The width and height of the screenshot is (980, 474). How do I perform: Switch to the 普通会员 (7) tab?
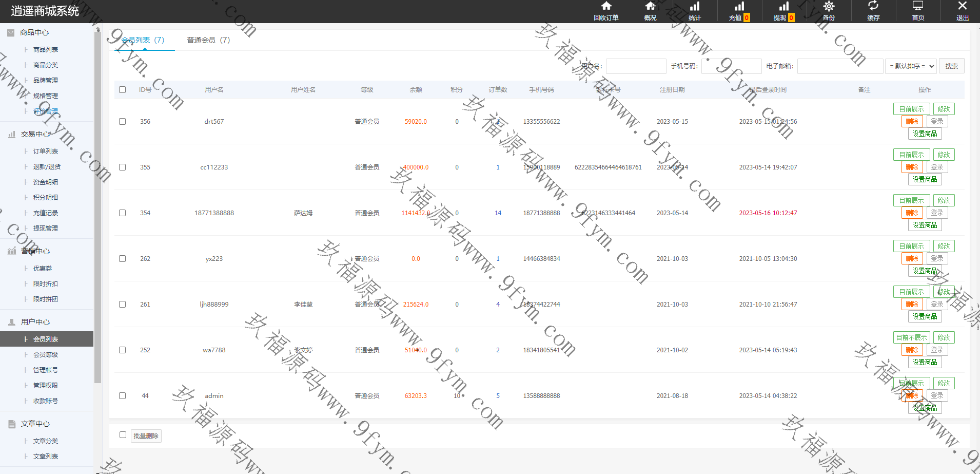208,40
